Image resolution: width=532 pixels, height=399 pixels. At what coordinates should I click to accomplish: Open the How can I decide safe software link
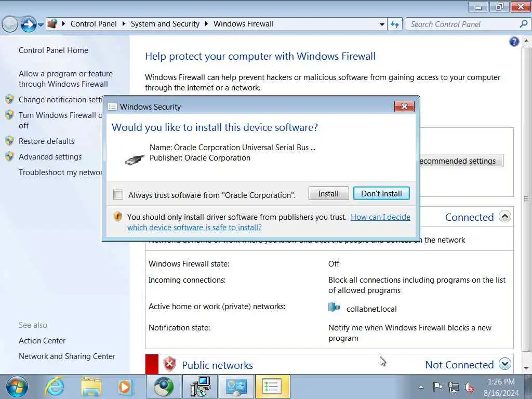(269, 222)
